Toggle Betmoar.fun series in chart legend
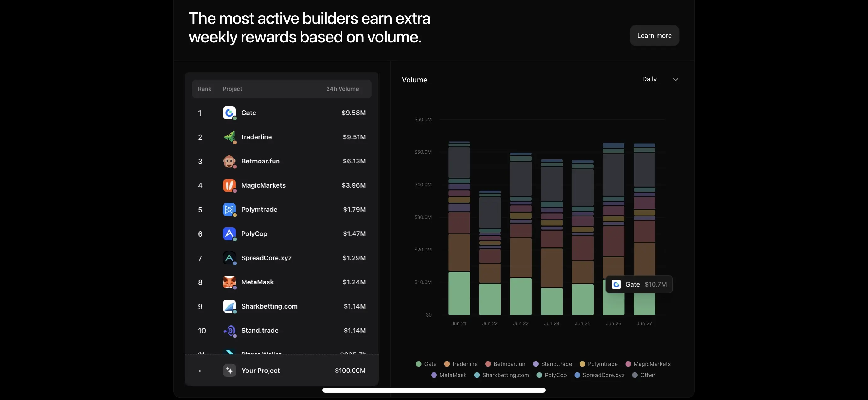Viewport: 868px width, 400px height. (x=505, y=364)
